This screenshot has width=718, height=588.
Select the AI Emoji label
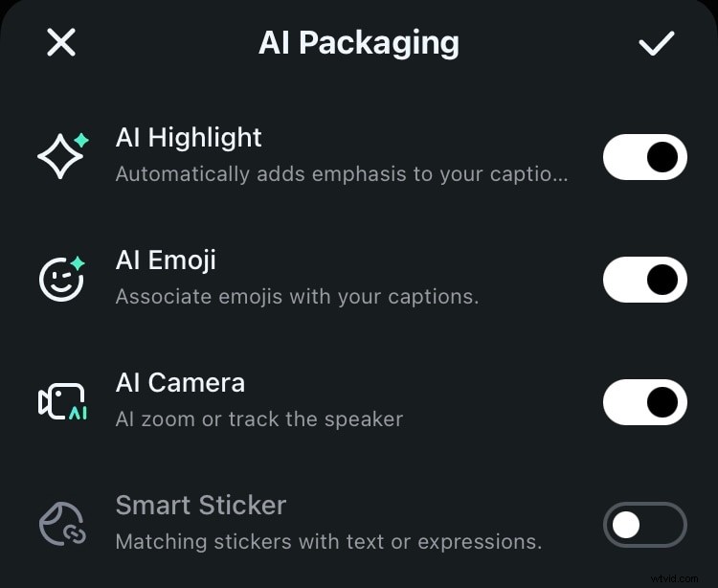pyautogui.click(x=166, y=260)
